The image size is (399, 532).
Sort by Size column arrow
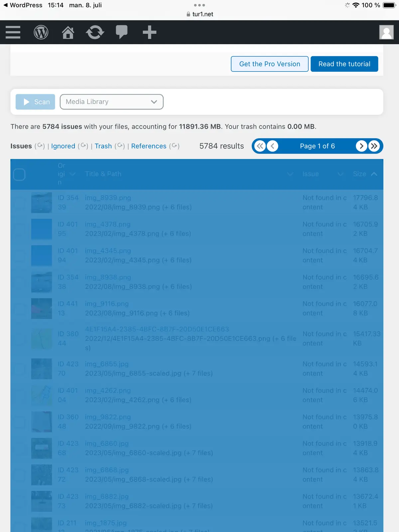point(374,174)
